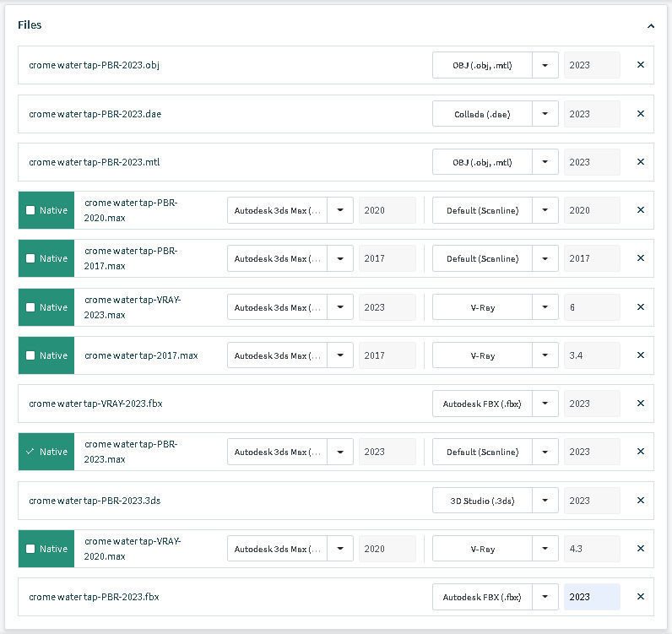The image size is (672, 634).
Task: Click the V-Ray version field showing 6
Action: (592, 307)
